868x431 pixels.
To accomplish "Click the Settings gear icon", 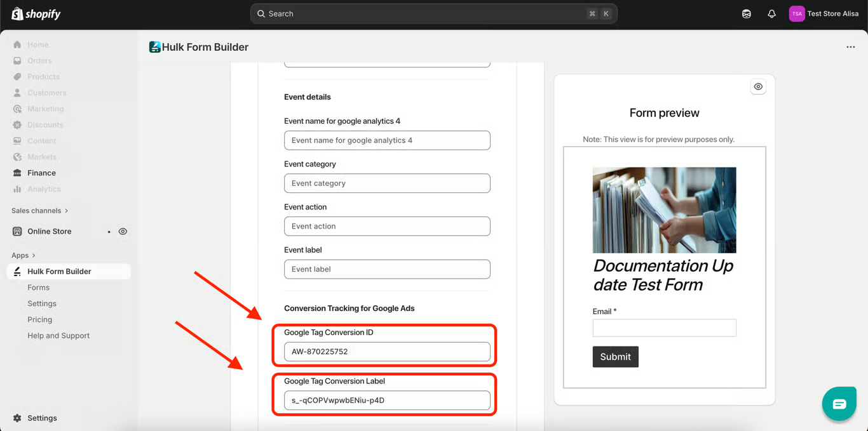I will [17, 418].
